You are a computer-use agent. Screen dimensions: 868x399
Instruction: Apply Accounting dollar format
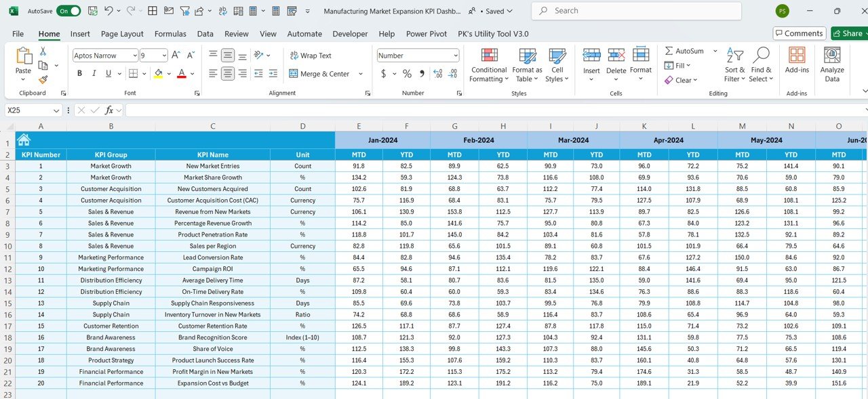click(383, 73)
